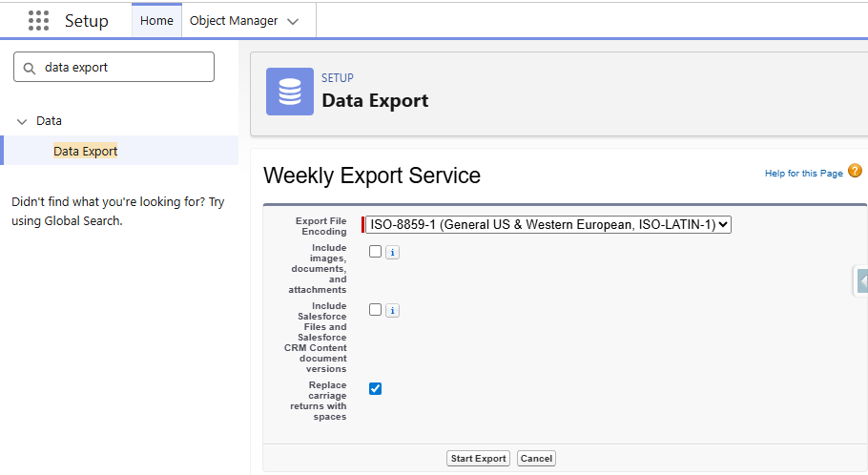Collapse the Data section chevron
868x475 pixels.
click(22, 121)
